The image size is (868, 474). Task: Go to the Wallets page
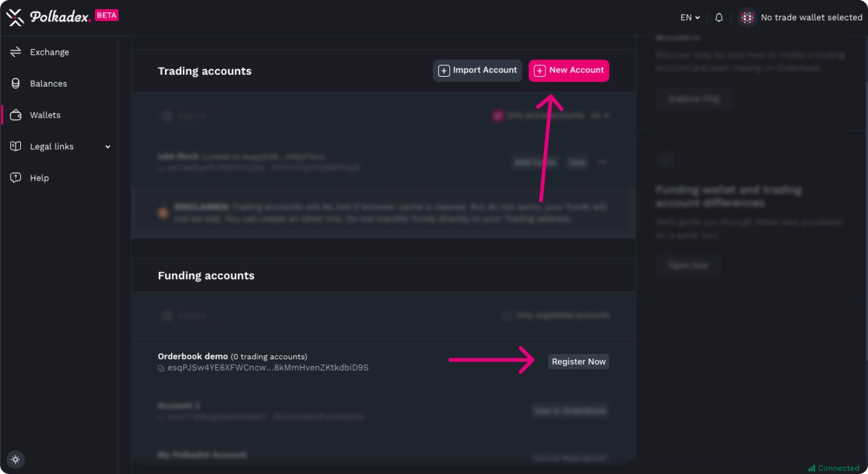(x=45, y=115)
